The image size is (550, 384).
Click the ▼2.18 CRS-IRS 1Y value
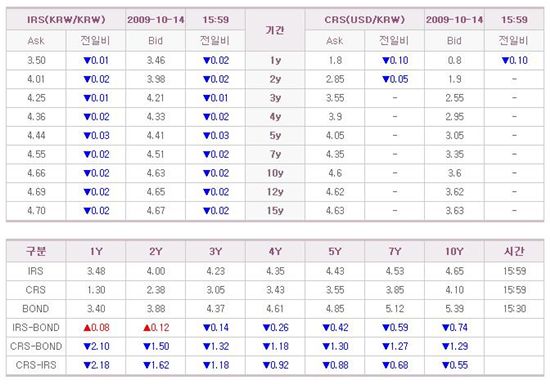pyautogui.click(x=96, y=365)
